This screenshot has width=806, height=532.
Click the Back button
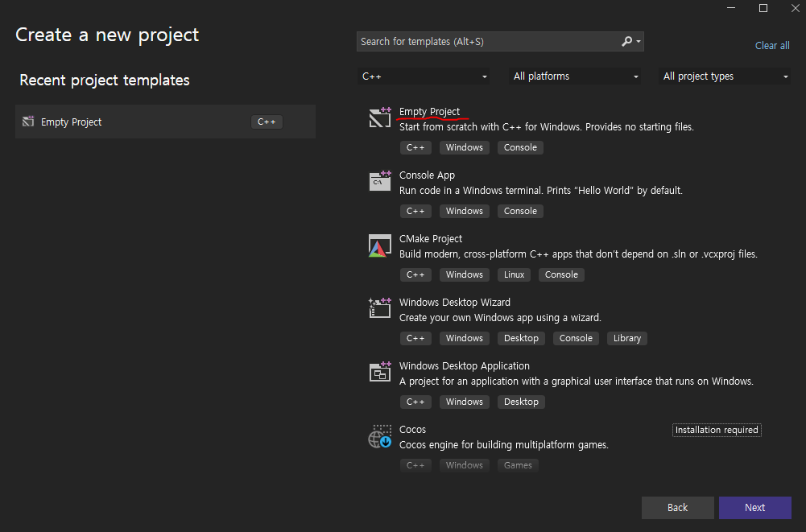[677, 507]
